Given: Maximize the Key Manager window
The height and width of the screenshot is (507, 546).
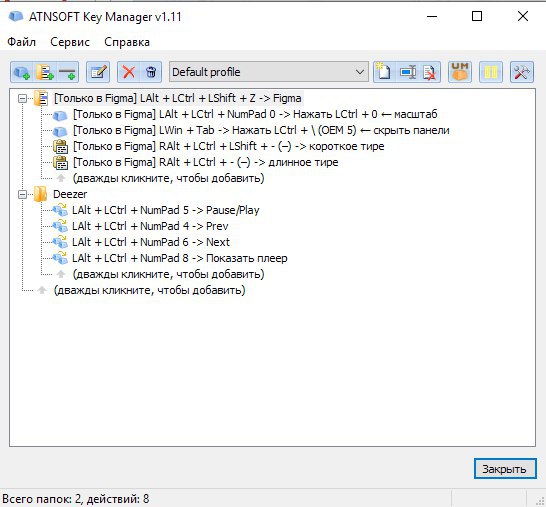Looking at the screenshot, I should pyautogui.click(x=477, y=16).
